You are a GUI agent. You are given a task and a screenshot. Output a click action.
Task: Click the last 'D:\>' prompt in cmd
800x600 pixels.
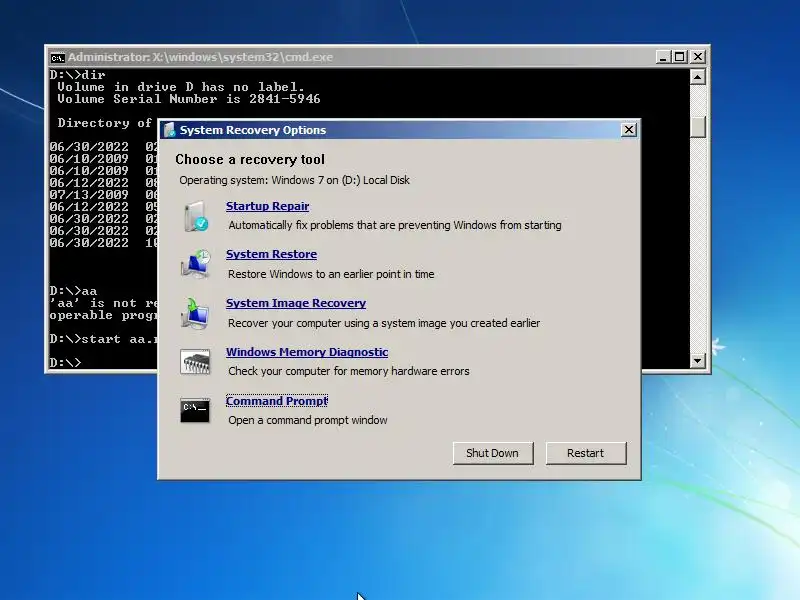(65, 363)
